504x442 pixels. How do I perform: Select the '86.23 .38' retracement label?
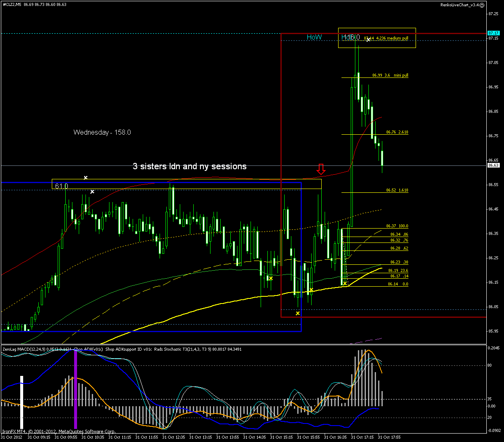coord(399,262)
